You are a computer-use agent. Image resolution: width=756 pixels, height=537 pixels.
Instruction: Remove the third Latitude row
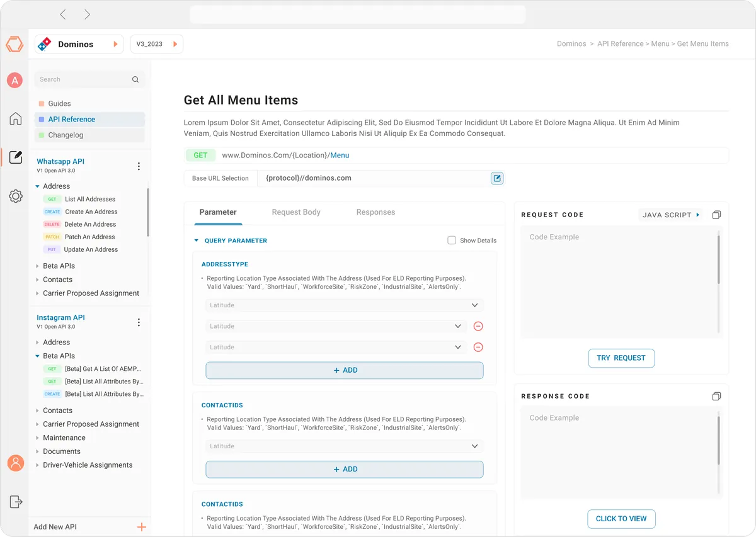(478, 347)
